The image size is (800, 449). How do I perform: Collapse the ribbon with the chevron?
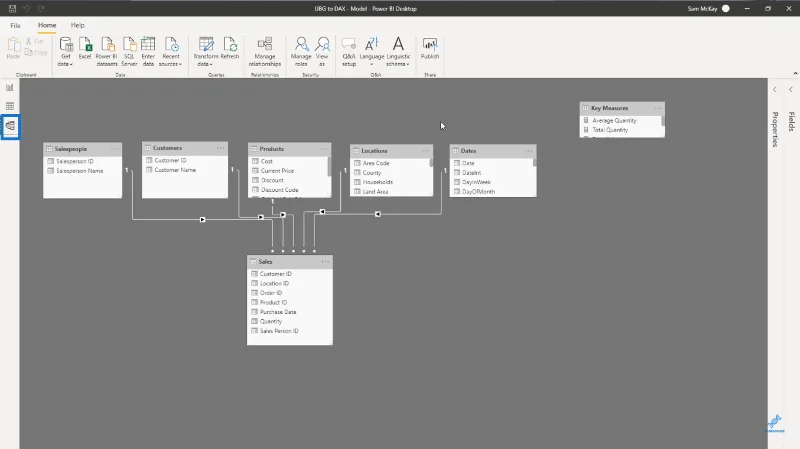(x=795, y=73)
